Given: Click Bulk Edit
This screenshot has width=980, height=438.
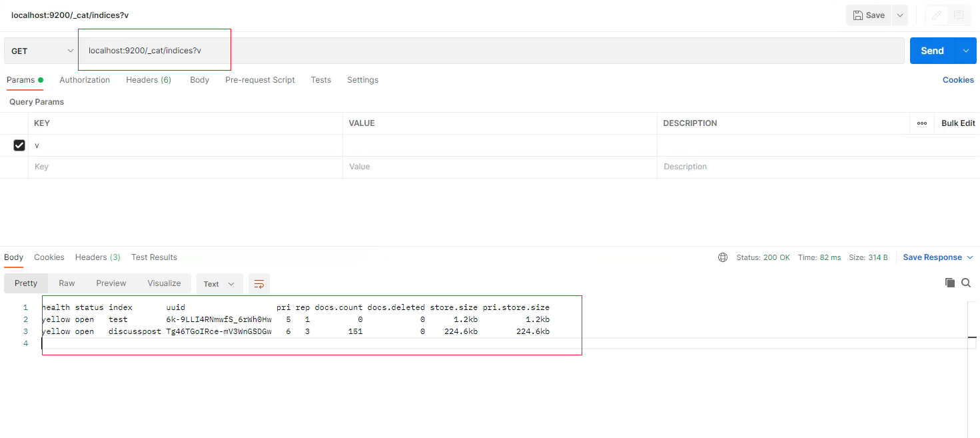Looking at the screenshot, I should click(958, 123).
